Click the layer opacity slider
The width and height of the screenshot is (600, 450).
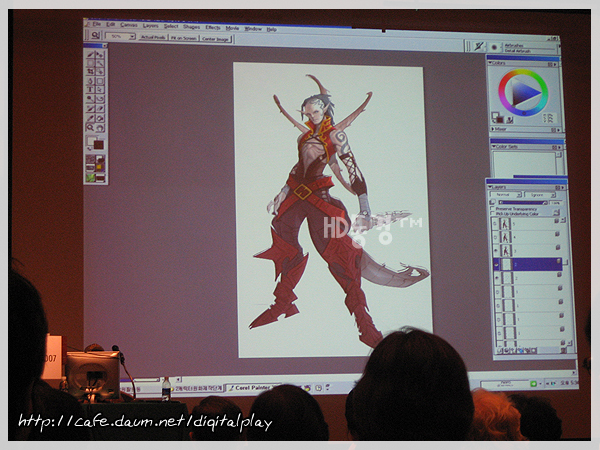click(x=522, y=202)
